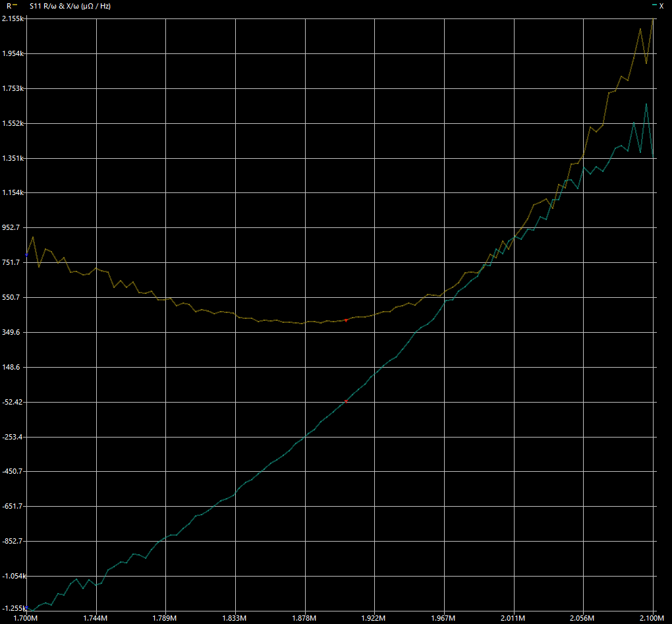This screenshot has height=624, width=672.
Task: Click the 2.056M frequency axis label
Action: pyautogui.click(x=582, y=619)
